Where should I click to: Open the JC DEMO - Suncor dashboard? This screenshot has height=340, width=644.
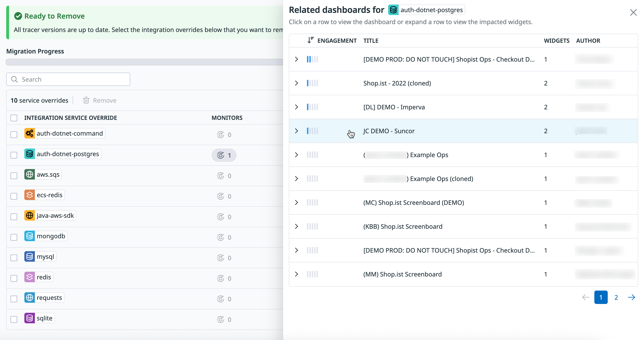(389, 131)
